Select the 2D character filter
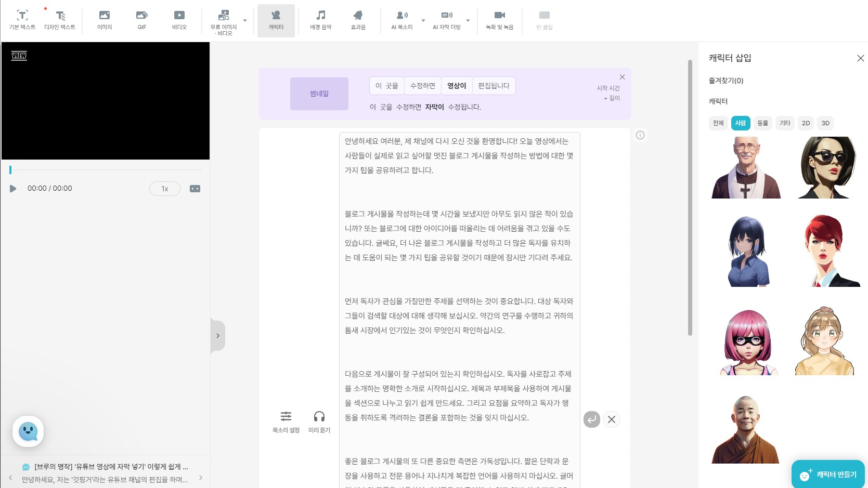The height and width of the screenshot is (488, 868). (806, 123)
